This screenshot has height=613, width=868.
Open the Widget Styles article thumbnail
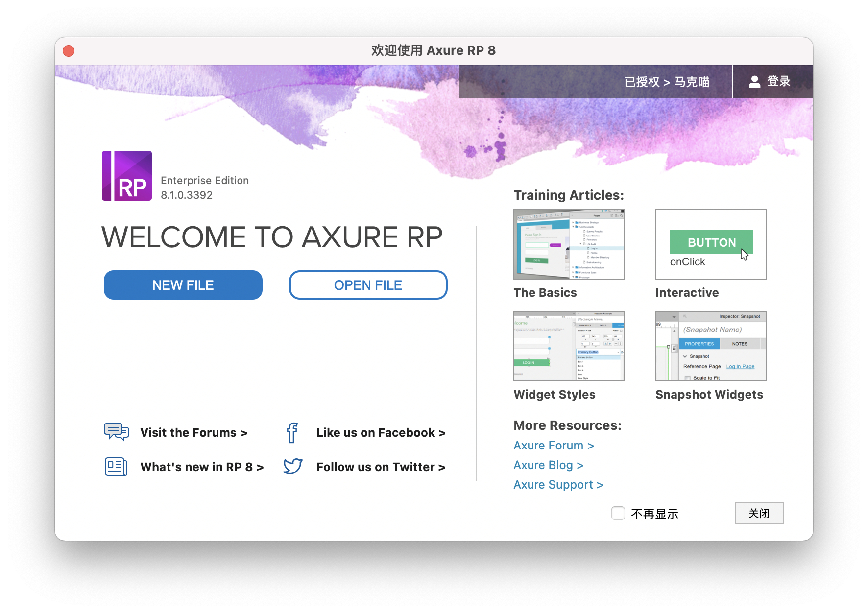pos(569,346)
